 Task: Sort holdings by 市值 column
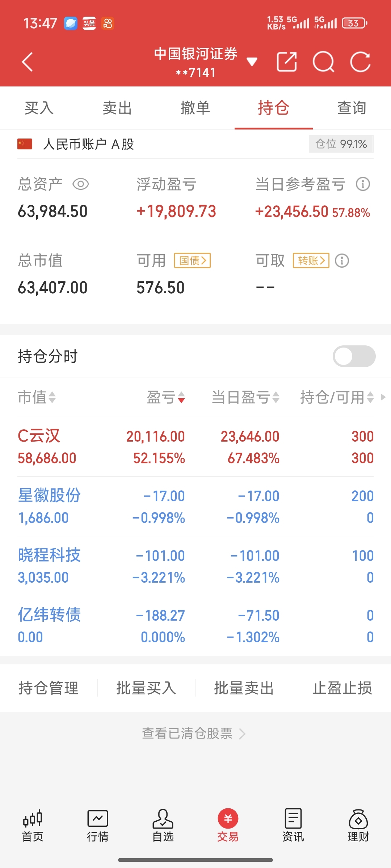[37, 397]
